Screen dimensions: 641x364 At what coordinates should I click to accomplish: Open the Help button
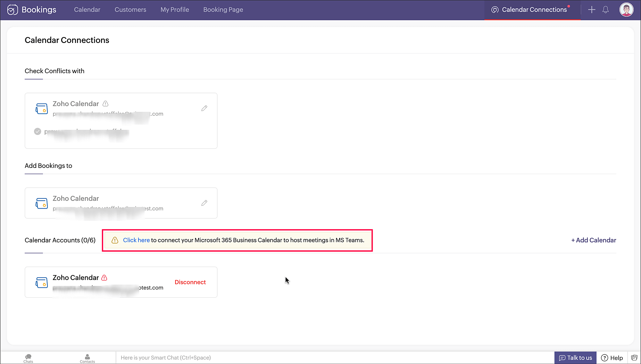tap(612, 358)
